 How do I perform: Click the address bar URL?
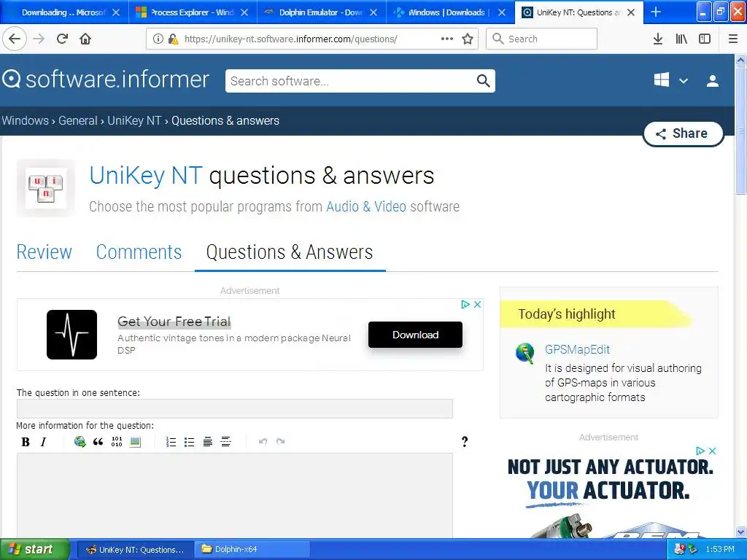click(x=290, y=39)
